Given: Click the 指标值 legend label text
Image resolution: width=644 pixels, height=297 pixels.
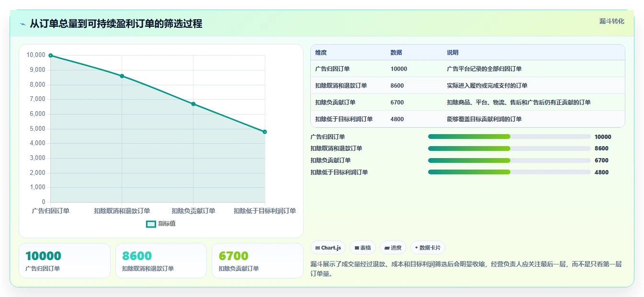Looking at the screenshot, I should coord(167,224).
